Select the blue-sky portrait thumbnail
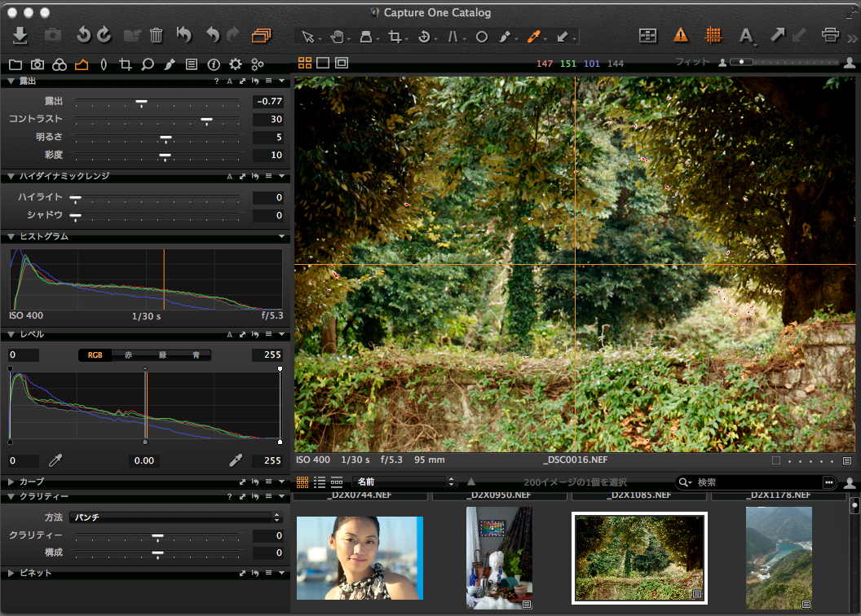 pos(360,558)
